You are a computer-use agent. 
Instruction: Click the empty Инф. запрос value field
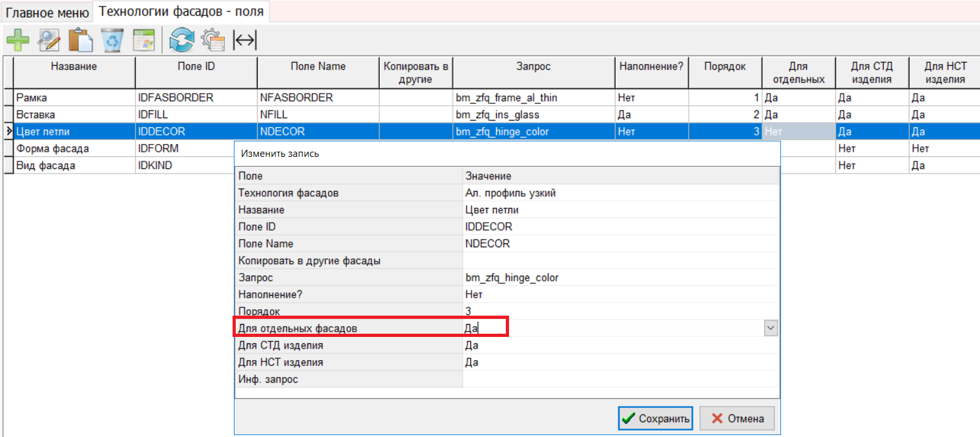pos(621,379)
